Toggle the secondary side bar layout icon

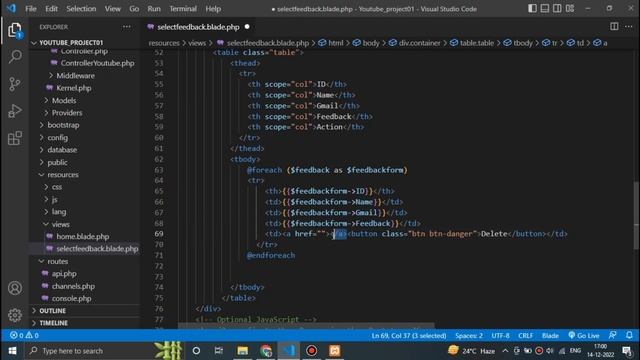tap(557, 8)
